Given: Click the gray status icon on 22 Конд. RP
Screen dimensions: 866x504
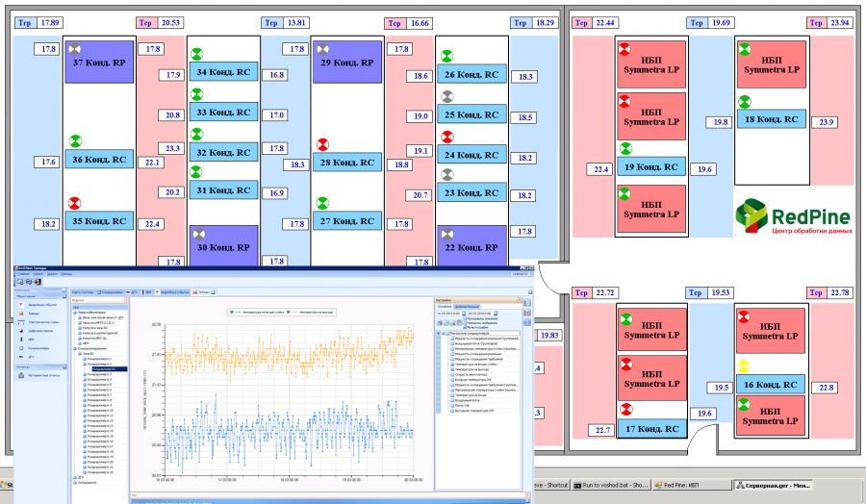Looking at the screenshot, I should coord(447,234).
